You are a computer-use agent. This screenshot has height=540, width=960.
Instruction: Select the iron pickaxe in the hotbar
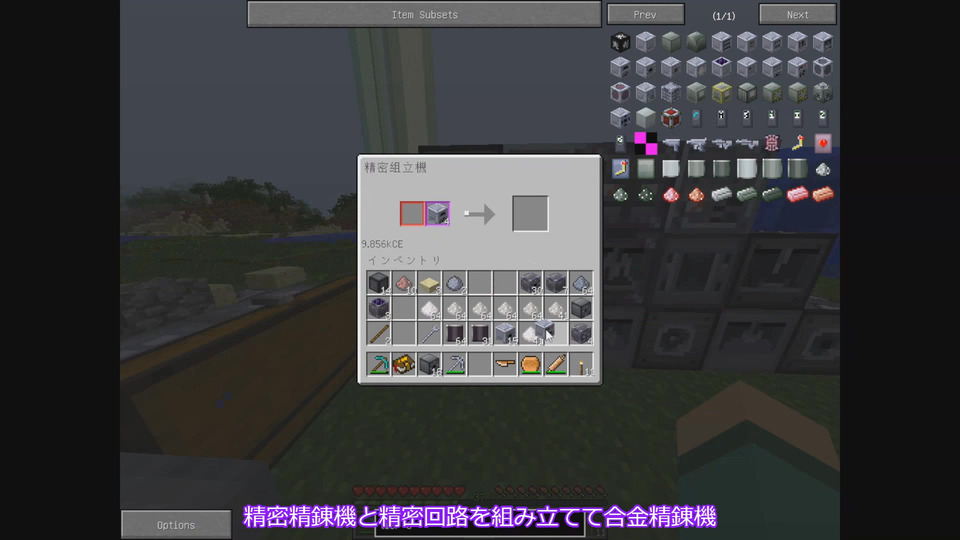(455, 364)
